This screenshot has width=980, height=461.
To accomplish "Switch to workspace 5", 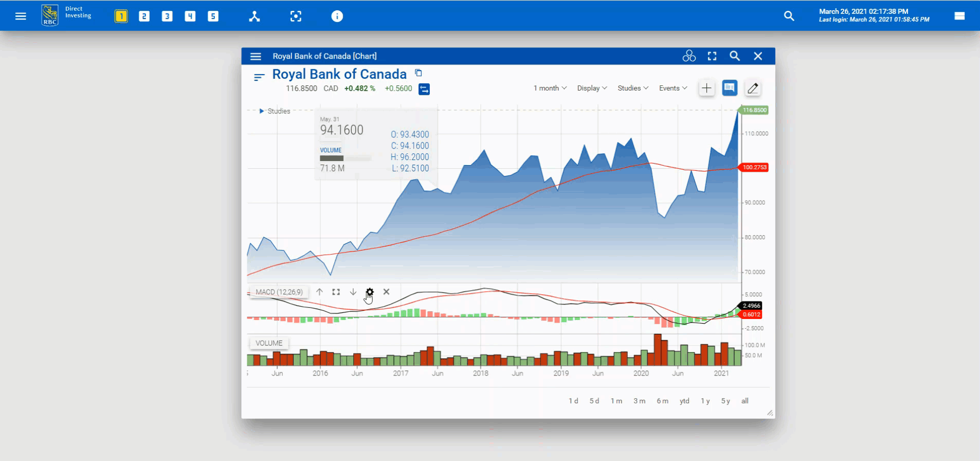I will (x=213, y=16).
